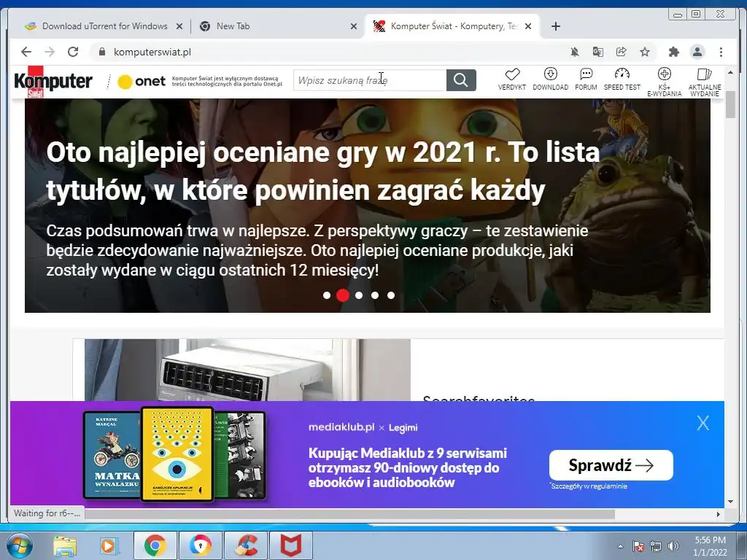Open the share page icon
Viewport: 747px width, 560px height.
(622, 52)
